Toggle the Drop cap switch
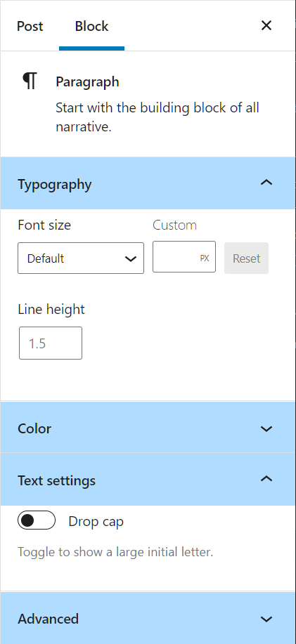This screenshot has height=644, width=296. 37,520
